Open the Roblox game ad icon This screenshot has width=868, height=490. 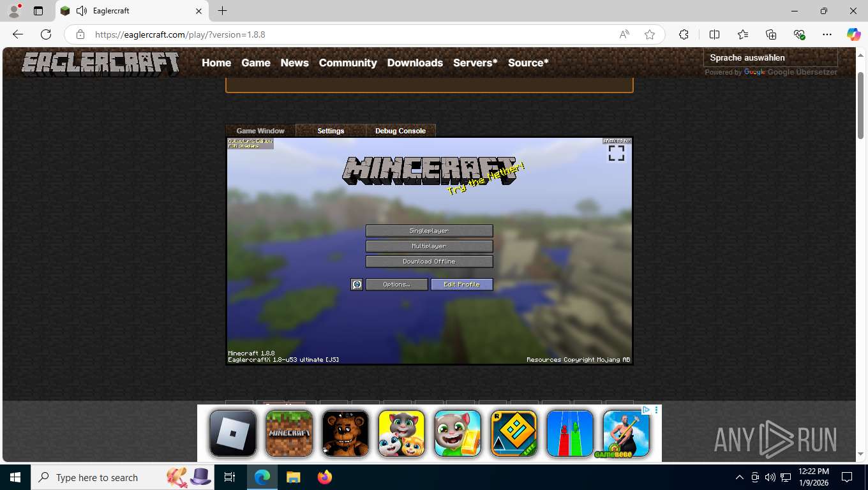tap(233, 433)
